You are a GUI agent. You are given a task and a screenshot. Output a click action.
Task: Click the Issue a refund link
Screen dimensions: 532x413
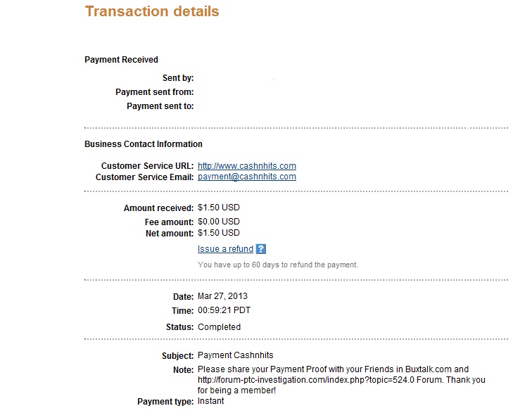coord(225,249)
